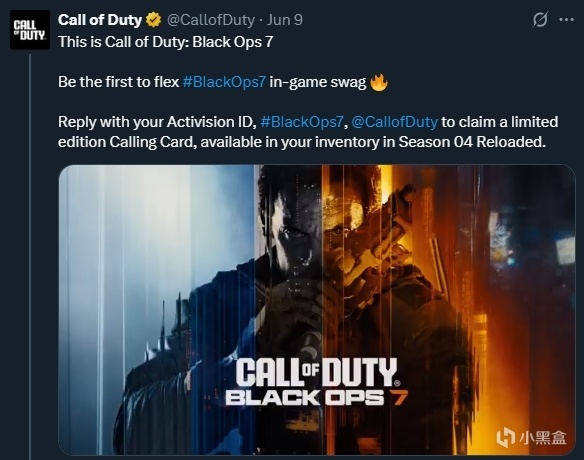
Task: Click the "This is Call of Duty" line
Action: [165, 42]
